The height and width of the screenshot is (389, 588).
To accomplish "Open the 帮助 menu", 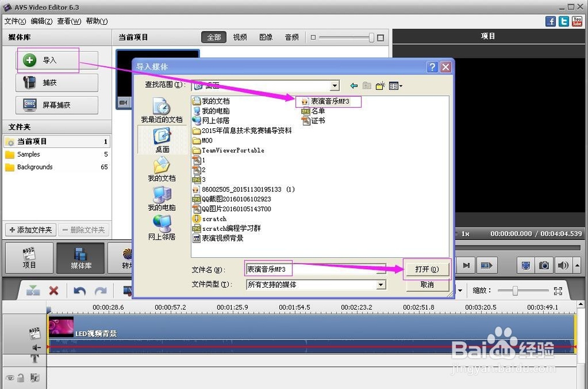I will pyautogui.click(x=97, y=21).
